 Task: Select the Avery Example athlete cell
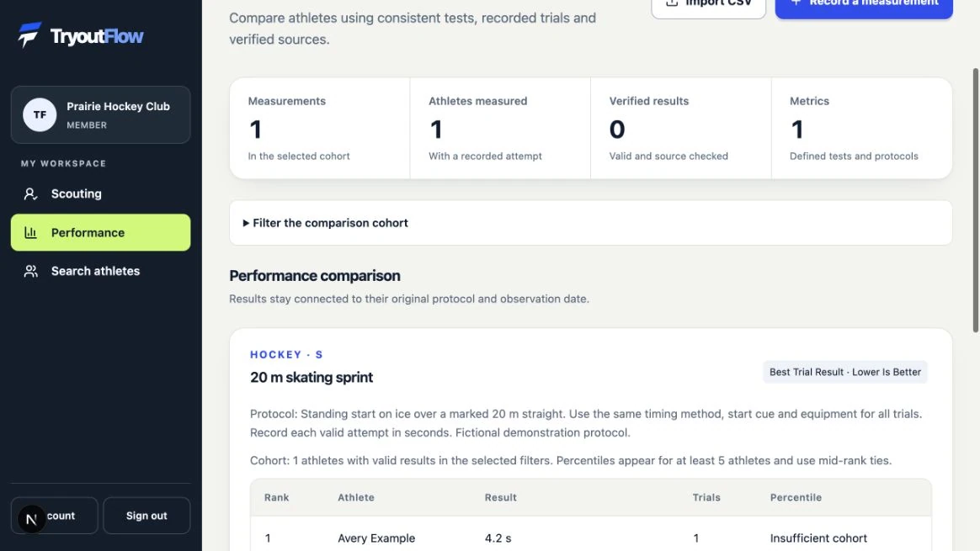coord(376,538)
